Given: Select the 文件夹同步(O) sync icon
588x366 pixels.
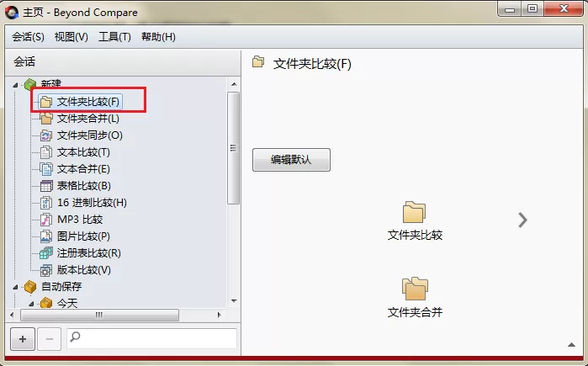Looking at the screenshot, I should (46, 135).
